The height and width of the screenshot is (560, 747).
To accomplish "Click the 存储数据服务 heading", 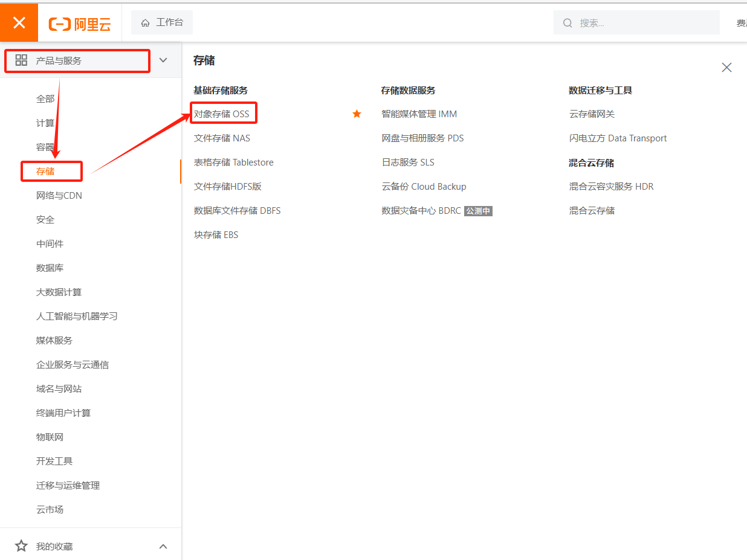I will [408, 90].
